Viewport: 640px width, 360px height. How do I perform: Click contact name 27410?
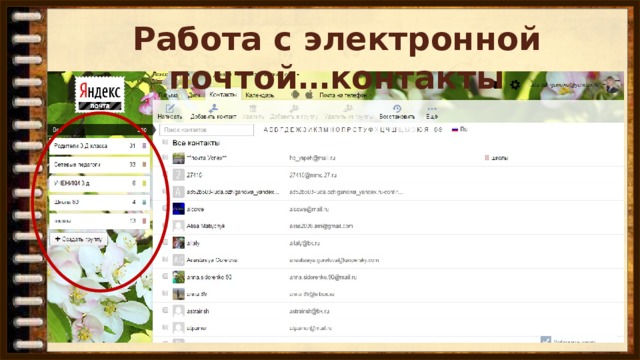194,175
